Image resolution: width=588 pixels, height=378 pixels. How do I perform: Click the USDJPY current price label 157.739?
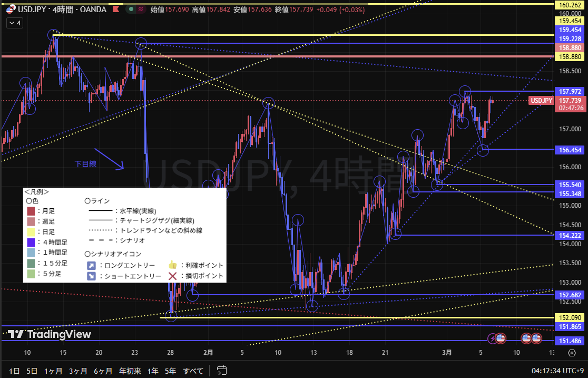(x=570, y=100)
